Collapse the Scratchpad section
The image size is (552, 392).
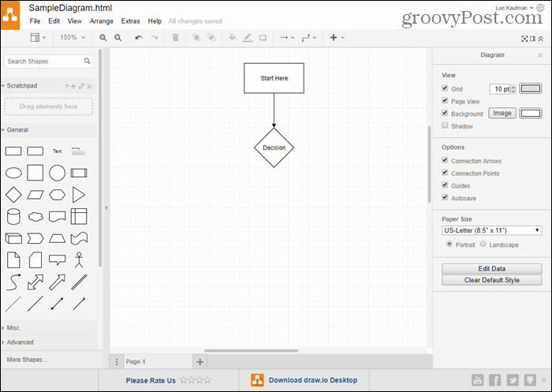tap(22, 86)
